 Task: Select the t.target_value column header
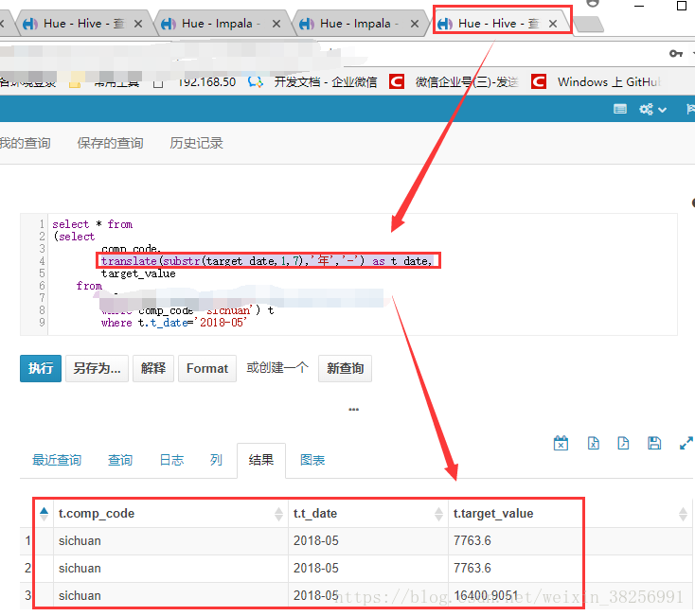click(493, 514)
